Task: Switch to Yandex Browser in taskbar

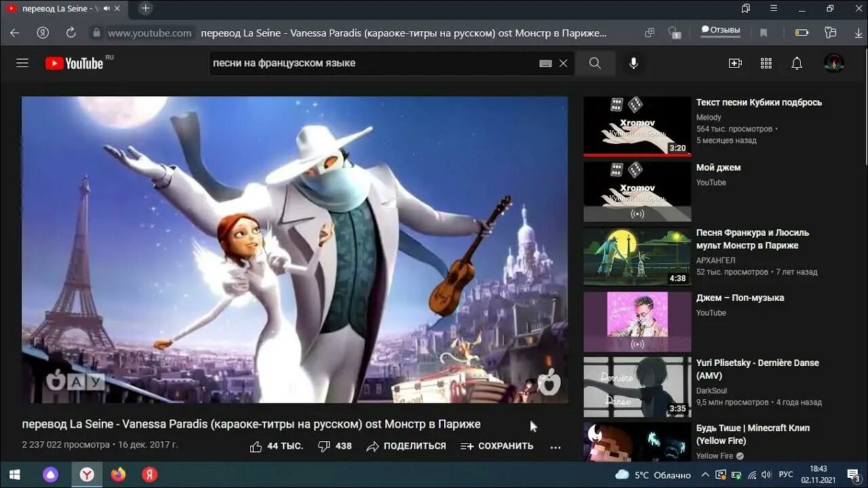Action: tap(87, 474)
